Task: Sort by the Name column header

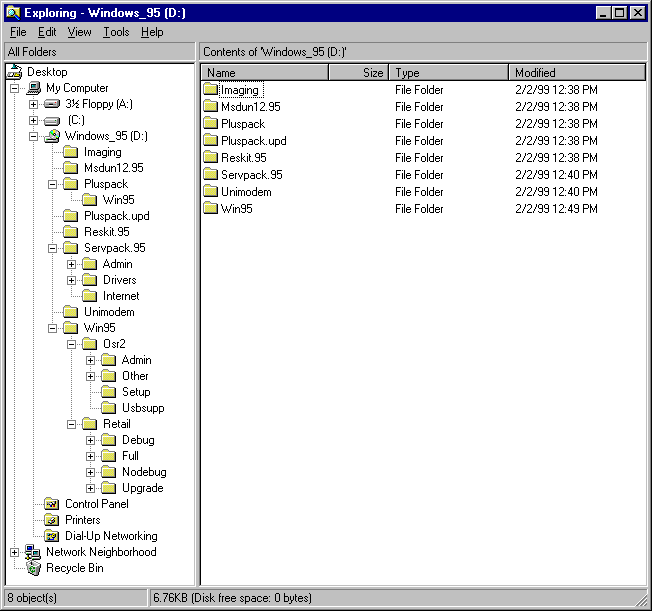Action: 265,72
